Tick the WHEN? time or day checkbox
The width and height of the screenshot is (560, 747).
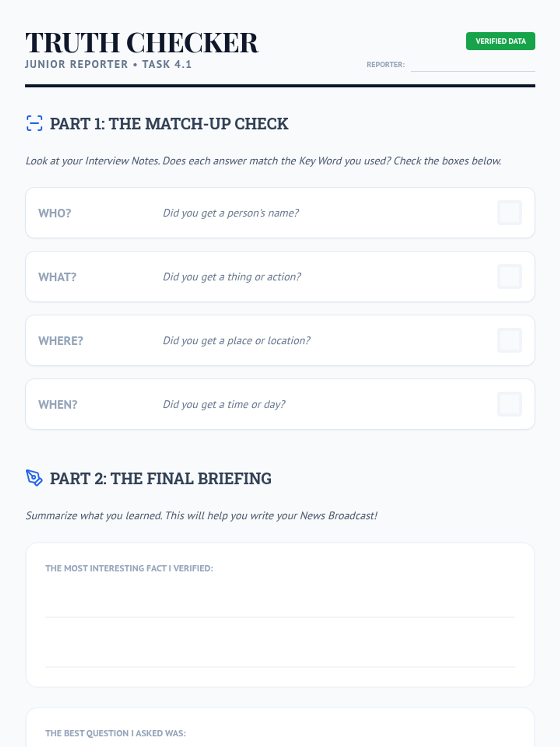pos(509,404)
